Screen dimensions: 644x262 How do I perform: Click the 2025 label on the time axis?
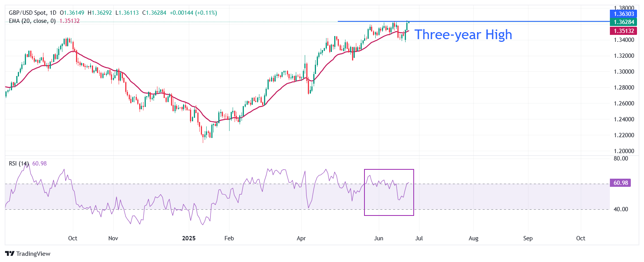click(x=189, y=238)
